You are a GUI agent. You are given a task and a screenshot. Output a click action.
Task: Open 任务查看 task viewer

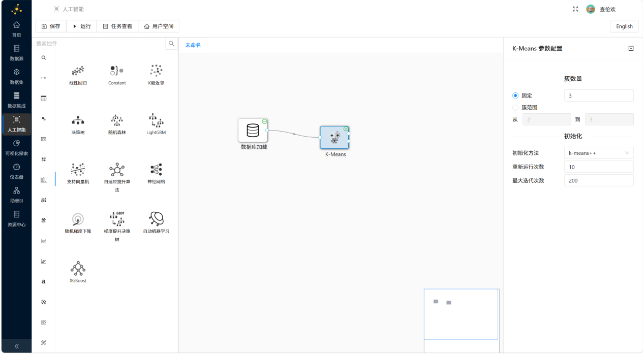(x=117, y=26)
